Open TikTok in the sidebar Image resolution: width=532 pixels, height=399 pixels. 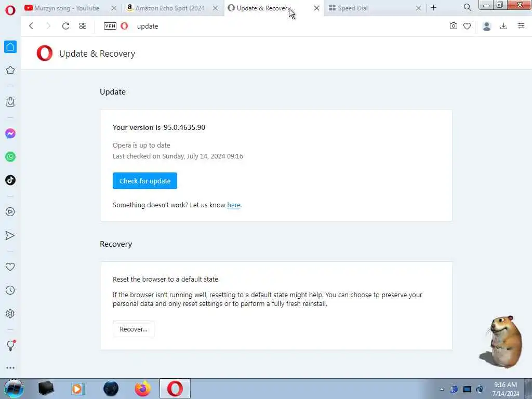coord(10,180)
